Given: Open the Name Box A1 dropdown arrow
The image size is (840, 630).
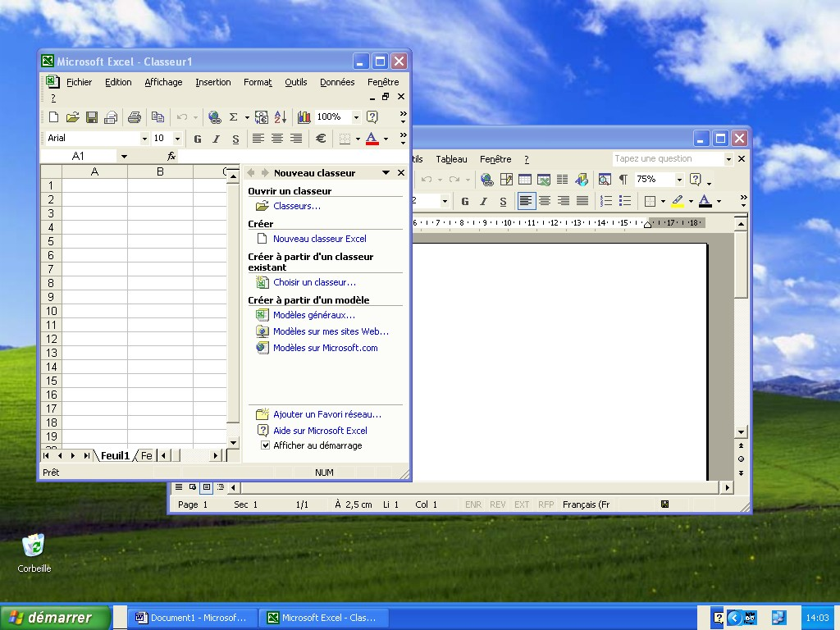Looking at the screenshot, I should (124, 156).
